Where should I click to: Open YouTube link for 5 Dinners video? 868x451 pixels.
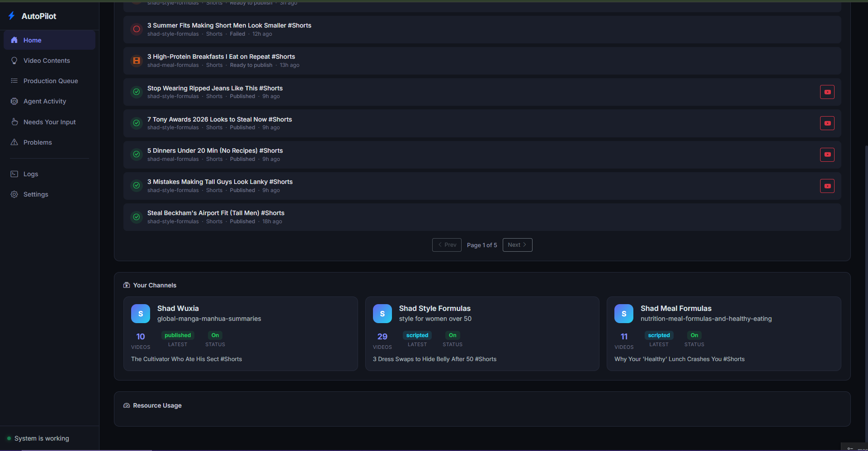click(x=827, y=155)
